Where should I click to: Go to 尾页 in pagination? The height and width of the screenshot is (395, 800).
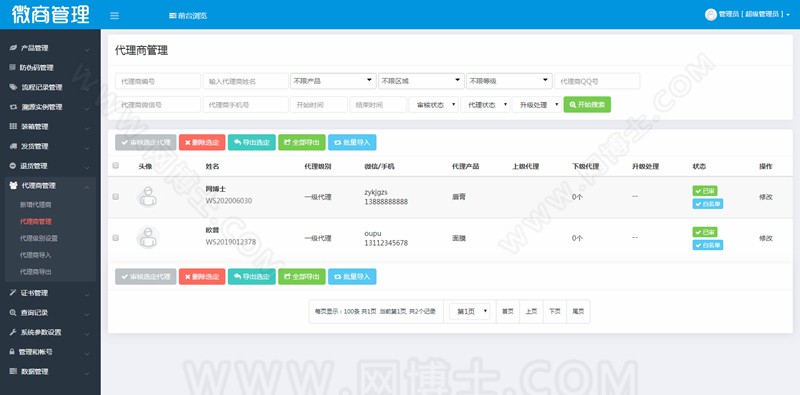pos(578,311)
